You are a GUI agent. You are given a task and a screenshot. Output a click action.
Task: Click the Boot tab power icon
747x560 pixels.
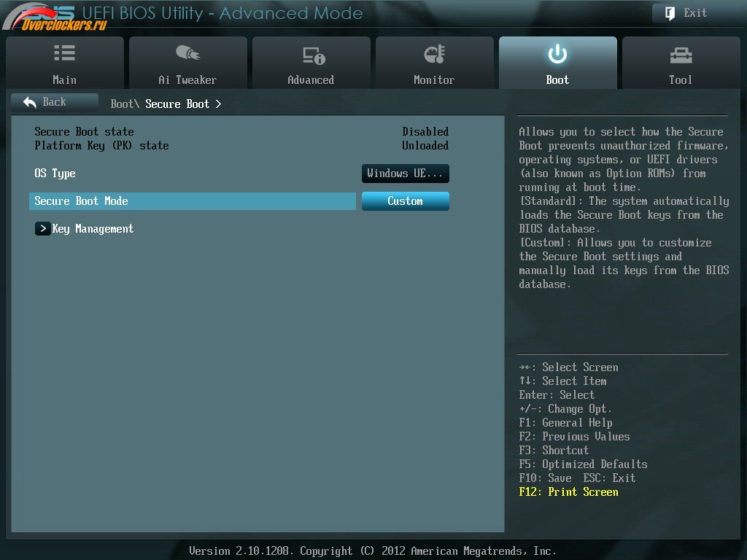557,54
